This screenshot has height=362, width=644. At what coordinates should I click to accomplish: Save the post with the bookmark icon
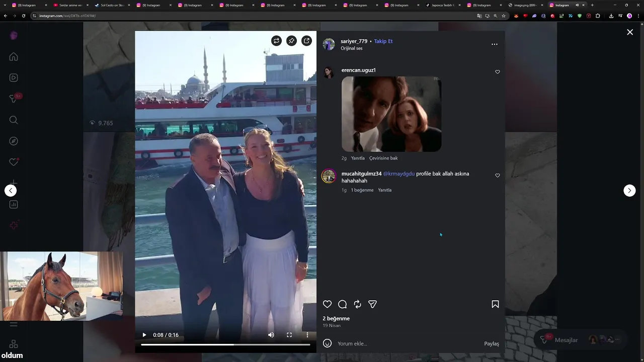pyautogui.click(x=495, y=304)
